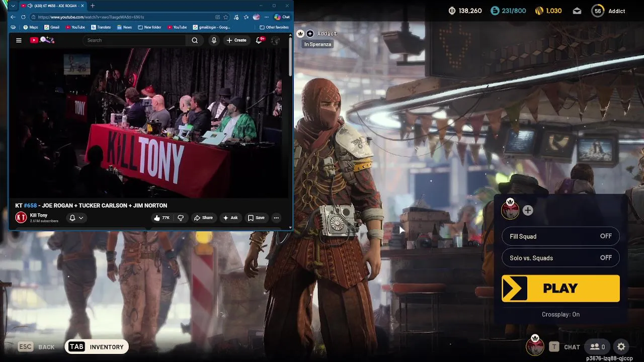644x362 pixels.
Task: Select the KT #658 browser tab
Action: pyautogui.click(x=53, y=6)
